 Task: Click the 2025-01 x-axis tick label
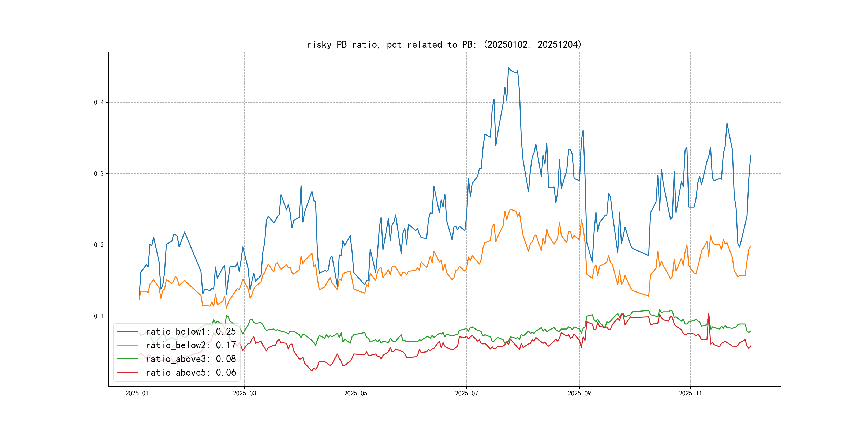click(137, 393)
